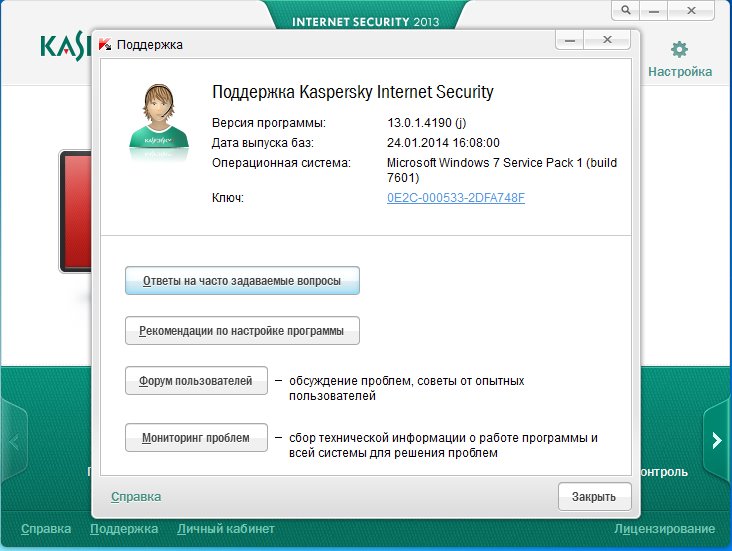This screenshot has width=732, height=551.
Task: Open Поддержка link in bottom bar
Action: coord(124,529)
